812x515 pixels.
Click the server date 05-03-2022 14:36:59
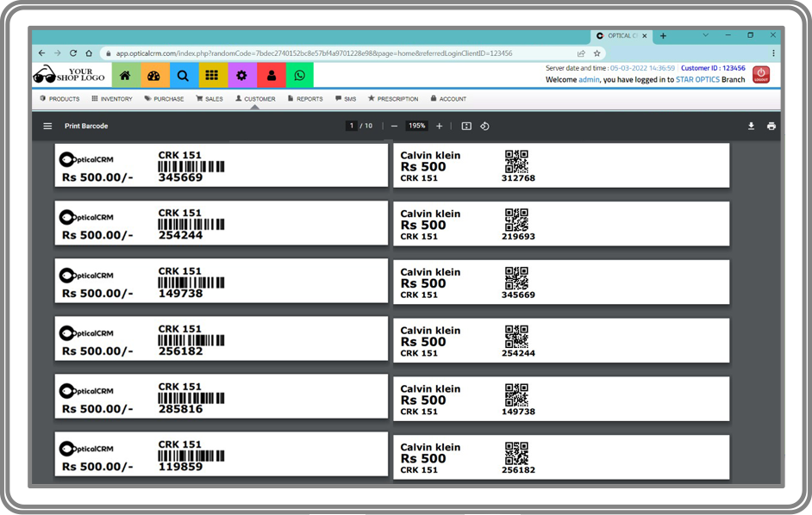[x=642, y=68]
